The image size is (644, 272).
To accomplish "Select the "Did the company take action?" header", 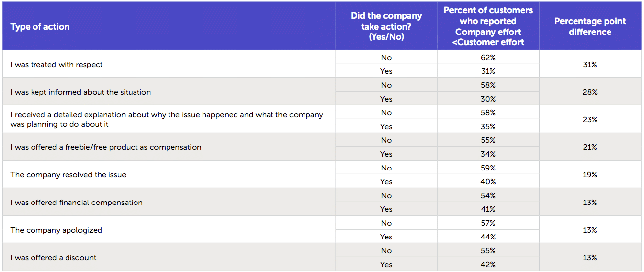I will click(x=386, y=27).
